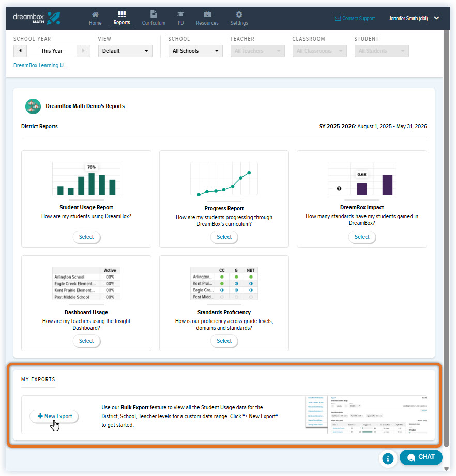The image size is (456, 476).
Task: Click the Standards Proficiency table thumbnail
Action: tap(224, 284)
